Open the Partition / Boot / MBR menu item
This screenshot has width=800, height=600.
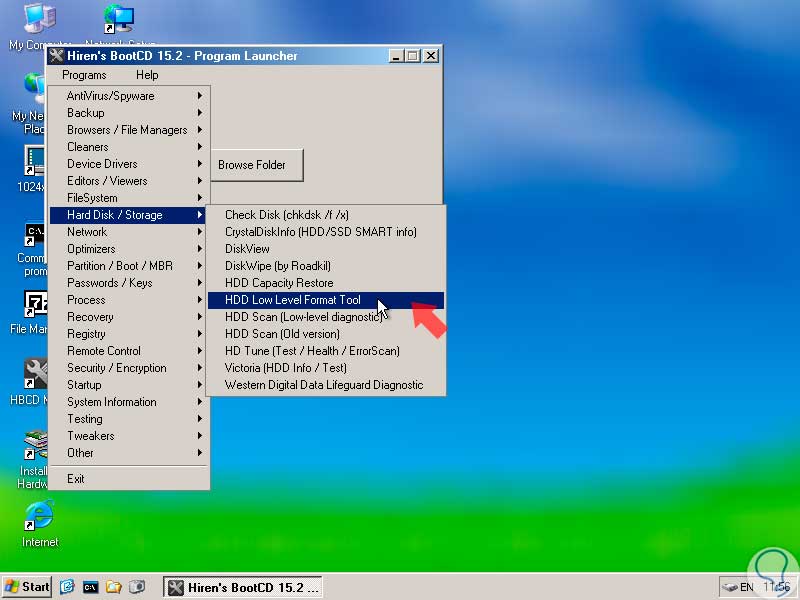[129, 266]
